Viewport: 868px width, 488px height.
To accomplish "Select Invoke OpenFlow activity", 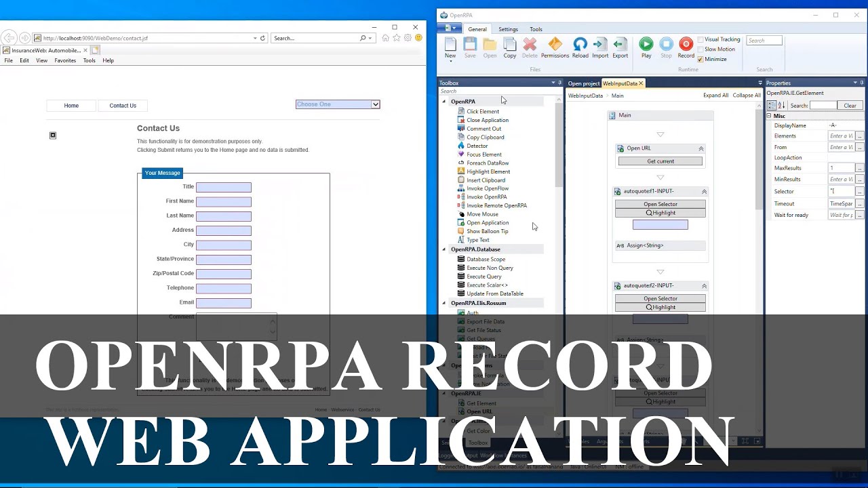I will click(x=487, y=188).
